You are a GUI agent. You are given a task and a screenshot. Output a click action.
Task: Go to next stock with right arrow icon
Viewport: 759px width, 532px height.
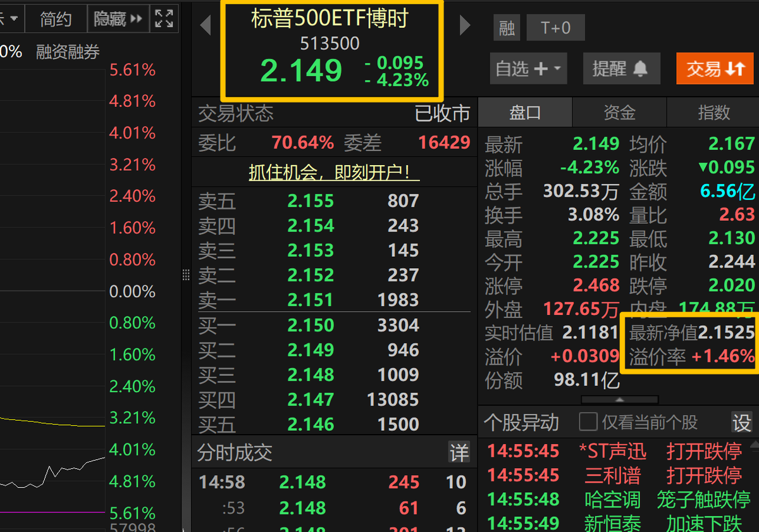point(465,25)
